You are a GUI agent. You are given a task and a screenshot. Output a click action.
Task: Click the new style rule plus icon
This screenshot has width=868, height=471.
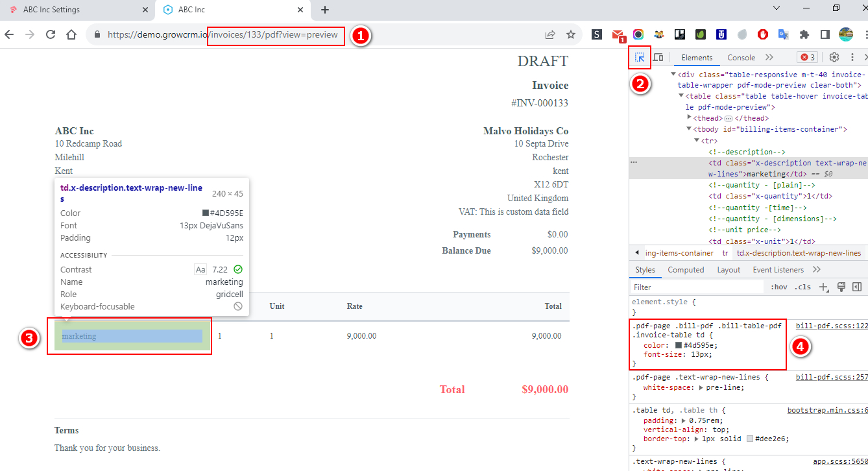point(823,287)
